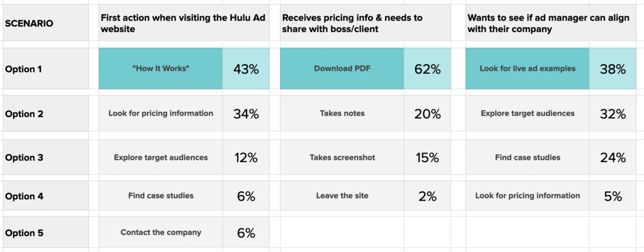Screen dimensions: 644x252
Task: Select the Option 5 row label
Action: coord(45,233)
